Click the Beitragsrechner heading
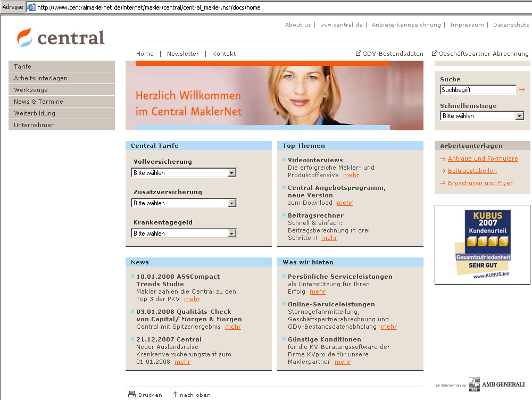The height and width of the screenshot is (400, 532). click(316, 215)
